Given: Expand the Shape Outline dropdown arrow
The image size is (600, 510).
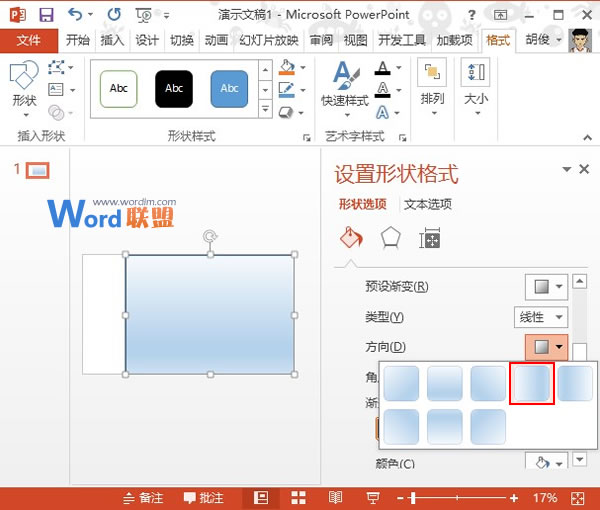Looking at the screenshot, I should pyautogui.click(x=303, y=90).
